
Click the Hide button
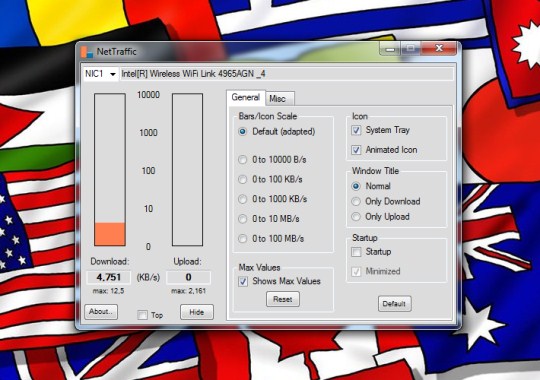pos(197,312)
